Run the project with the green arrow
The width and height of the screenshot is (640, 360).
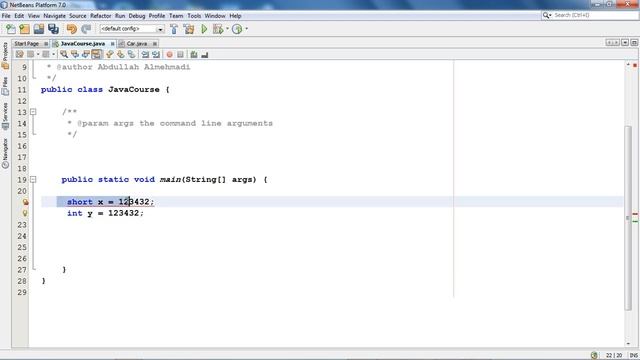(204, 29)
